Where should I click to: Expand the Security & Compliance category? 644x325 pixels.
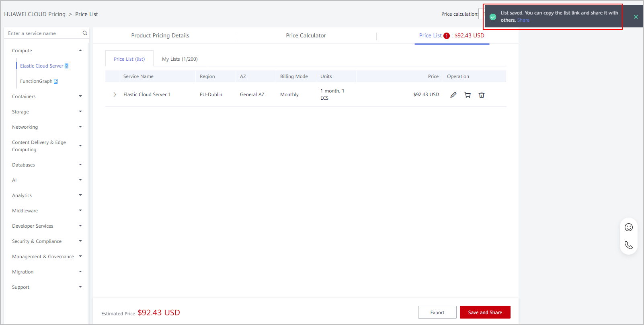(80, 241)
